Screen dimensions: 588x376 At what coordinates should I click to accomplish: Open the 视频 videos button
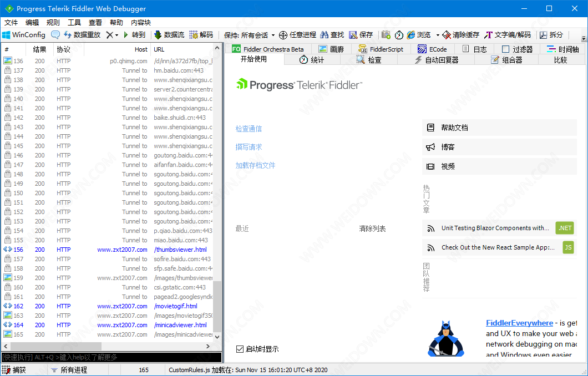click(499, 166)
